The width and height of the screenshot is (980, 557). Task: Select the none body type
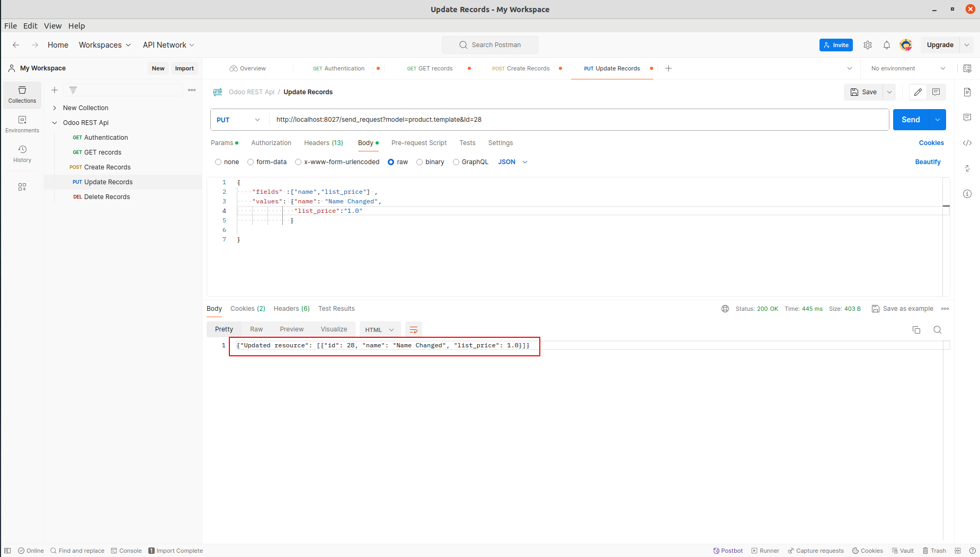click(227, 162)
